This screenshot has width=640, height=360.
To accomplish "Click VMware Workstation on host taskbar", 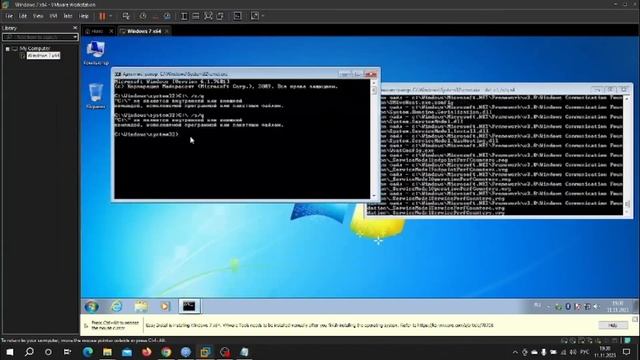I will (205, 352).
